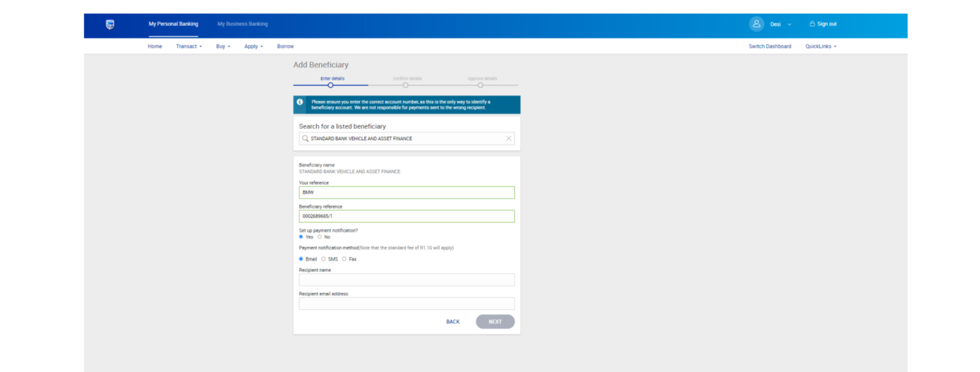This screenshot has height=372, width=980.
Task: Click the NEXT button
Action: pyautogui.click(x=495, y=322)
